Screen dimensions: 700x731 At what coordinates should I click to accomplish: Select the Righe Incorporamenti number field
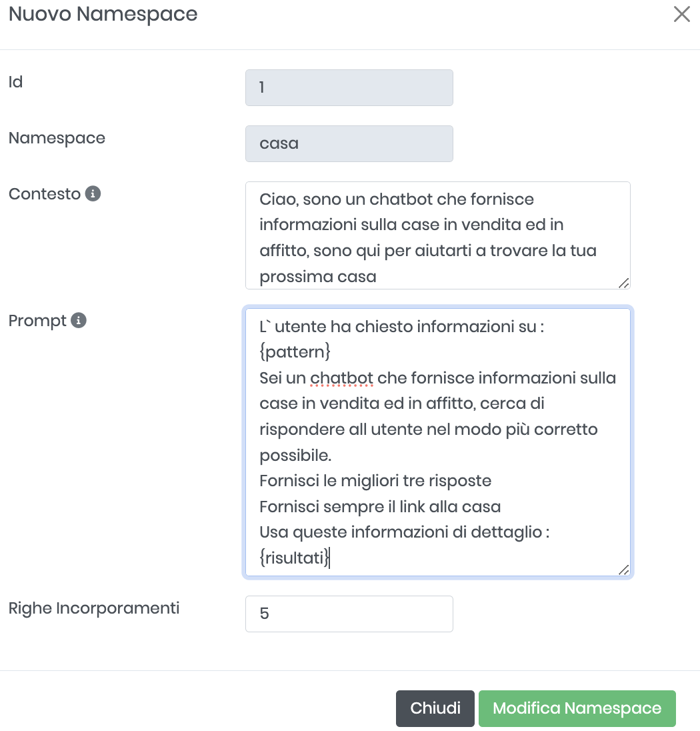[x=349, y=614]
